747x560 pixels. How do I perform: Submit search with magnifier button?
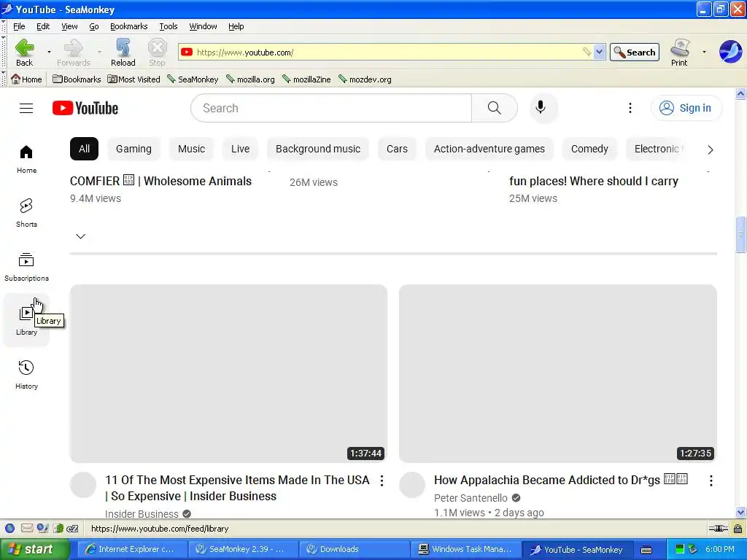pyautogui.click(x=494, y=108)
